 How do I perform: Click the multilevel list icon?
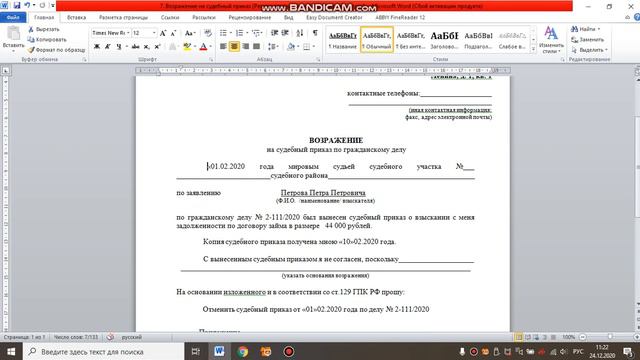pos(256,33)
